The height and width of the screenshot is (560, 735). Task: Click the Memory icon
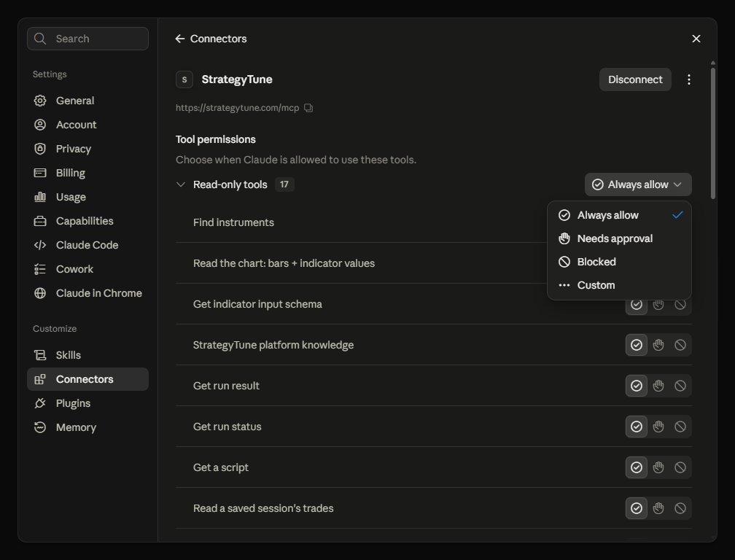[x=40, y=427]
